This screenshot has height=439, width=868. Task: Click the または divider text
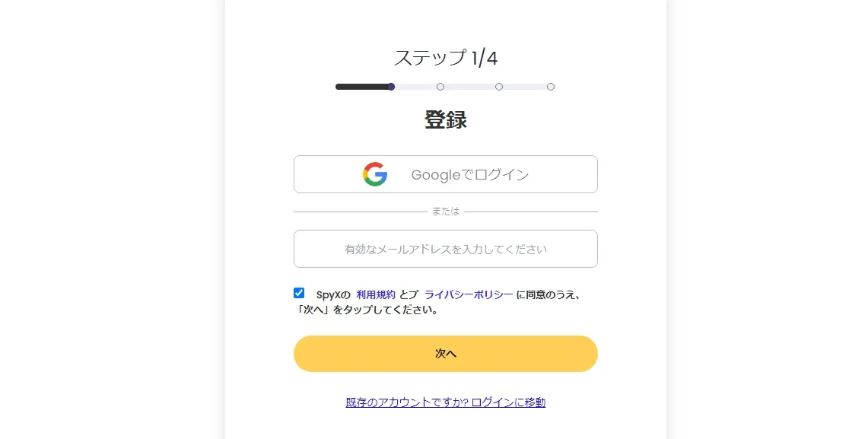(x=445, y=212)
